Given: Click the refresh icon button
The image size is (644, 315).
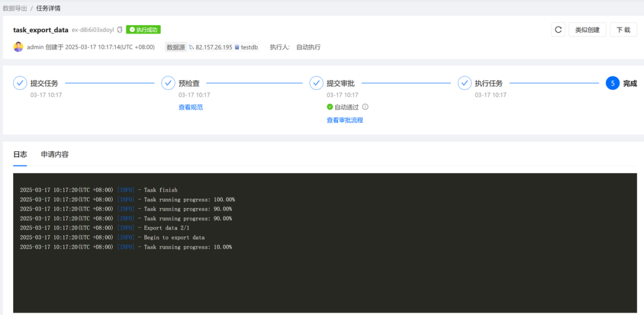Looking at the screenshot, I should coord(558,30).
